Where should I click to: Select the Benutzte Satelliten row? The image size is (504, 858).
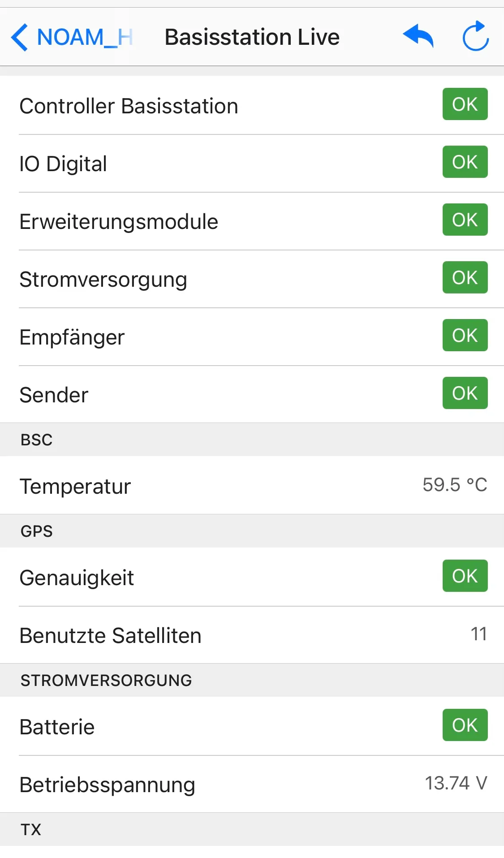(252, 635)
